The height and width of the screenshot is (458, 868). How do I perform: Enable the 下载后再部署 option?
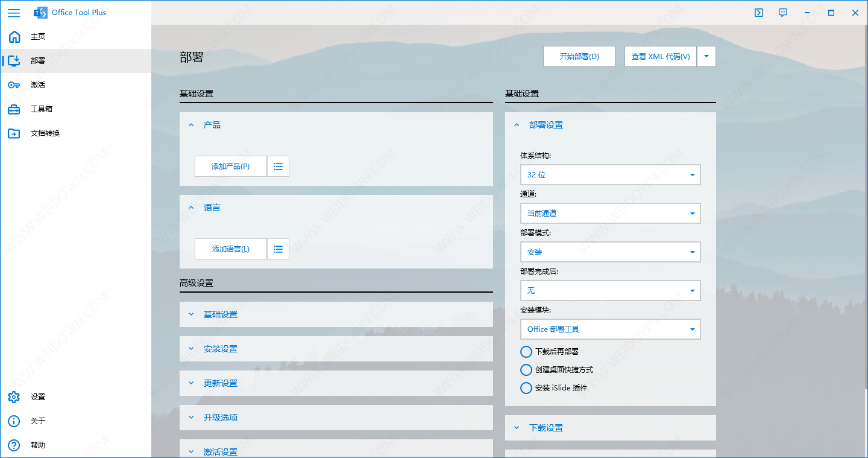526,352
